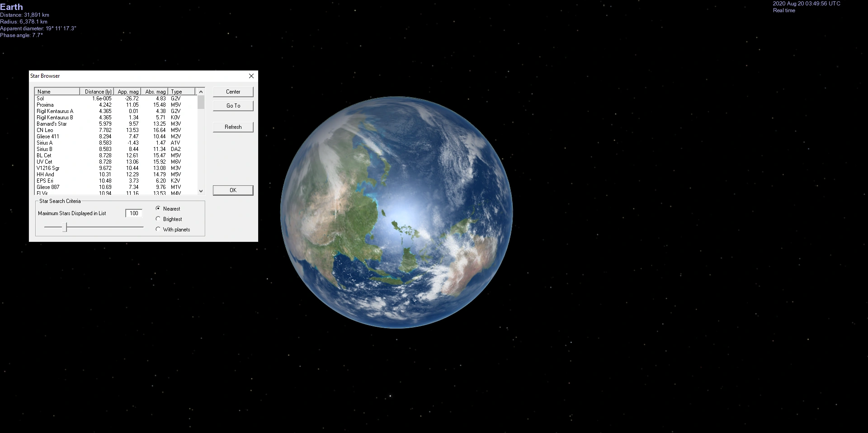The image size is (868, 433).
Task: Click the Radius: 6,378.1 km readout
Action: (24, 22)
